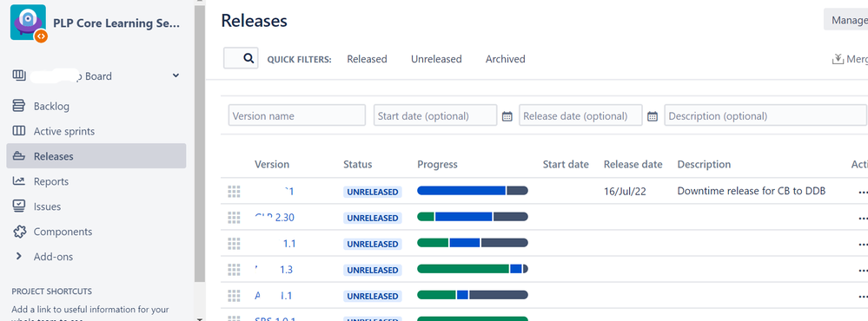
Task: Click the Releases ship icon
Action: [19, 156]
